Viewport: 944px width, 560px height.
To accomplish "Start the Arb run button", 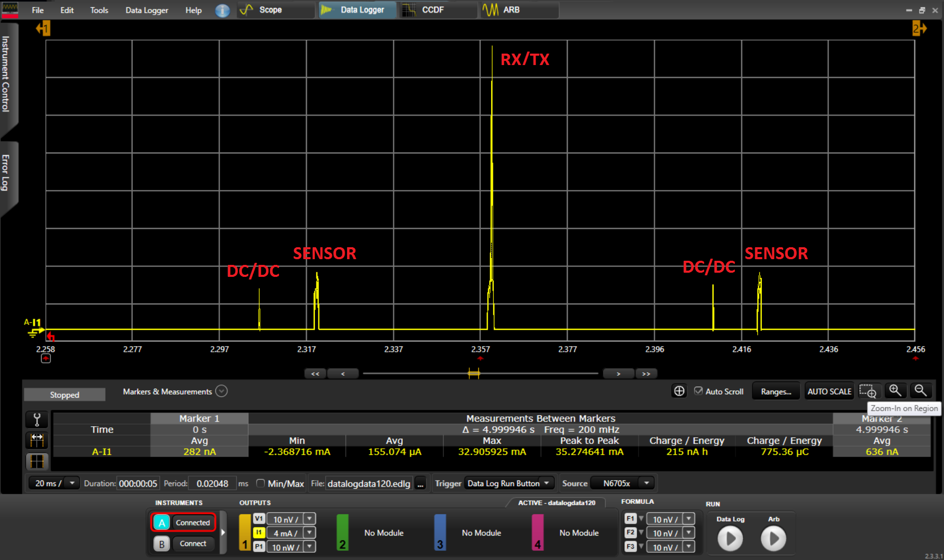I will (773, 539).
